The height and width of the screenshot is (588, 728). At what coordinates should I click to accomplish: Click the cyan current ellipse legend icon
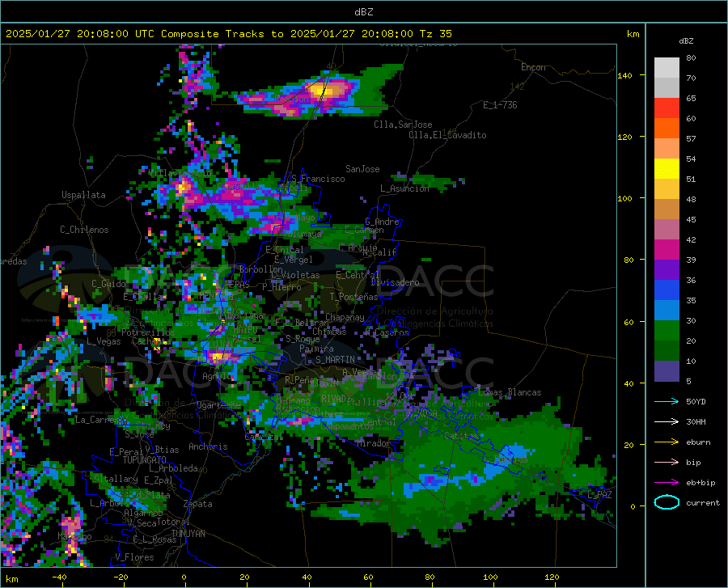click(667, 502)
